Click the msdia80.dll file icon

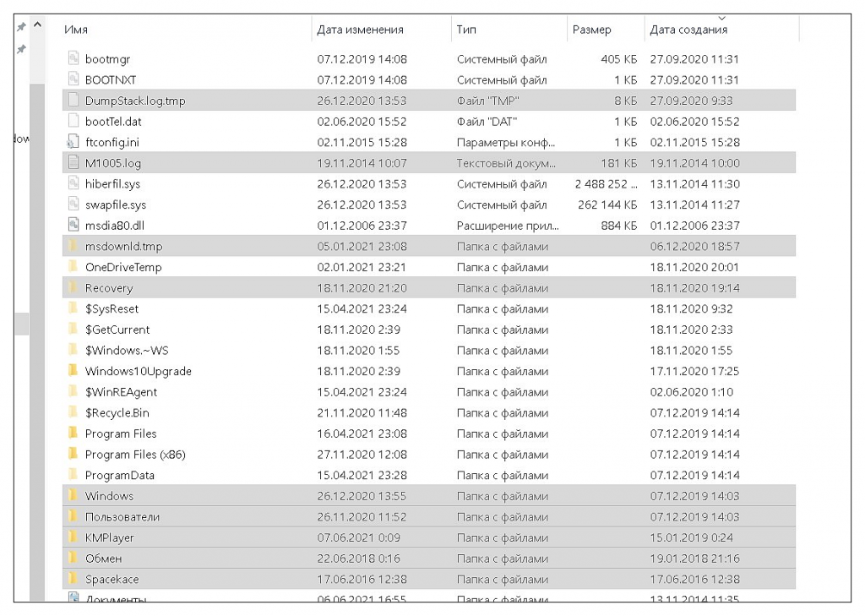pos(73,225)
